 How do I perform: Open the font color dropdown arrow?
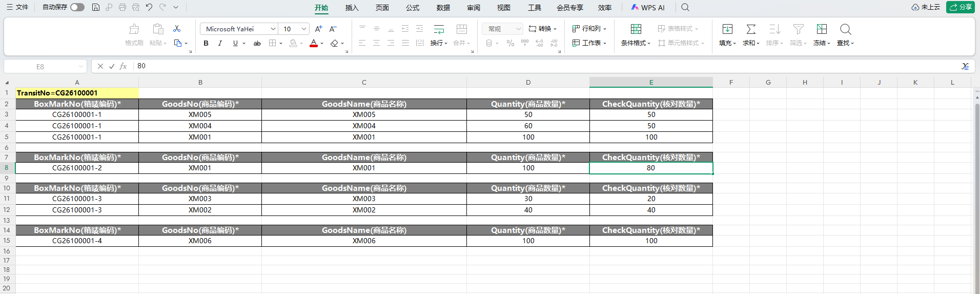pos(322,44)
